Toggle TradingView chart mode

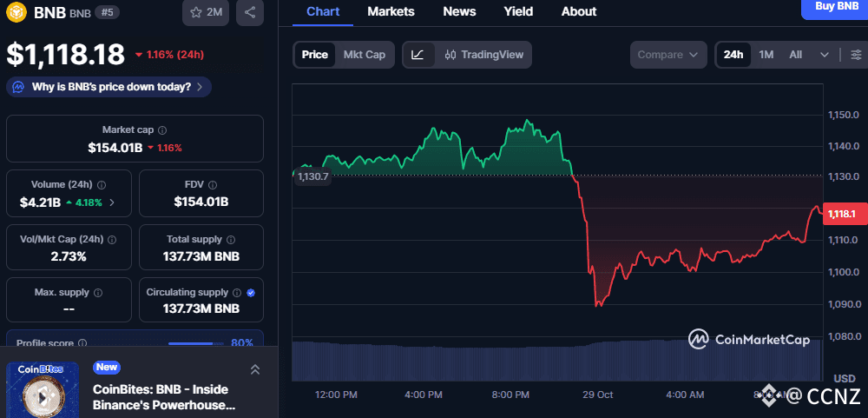click(x=483, y=55)
